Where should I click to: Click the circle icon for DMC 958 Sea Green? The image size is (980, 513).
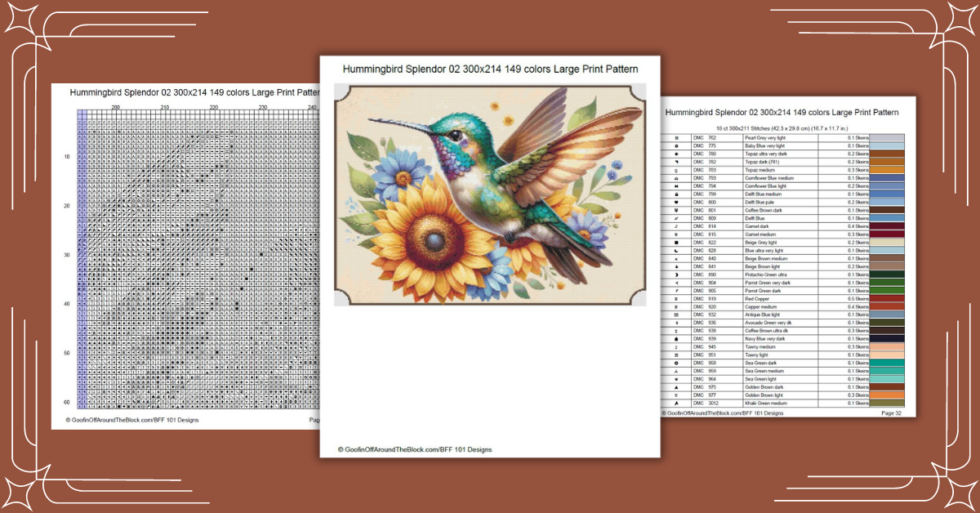click(676, 364)
